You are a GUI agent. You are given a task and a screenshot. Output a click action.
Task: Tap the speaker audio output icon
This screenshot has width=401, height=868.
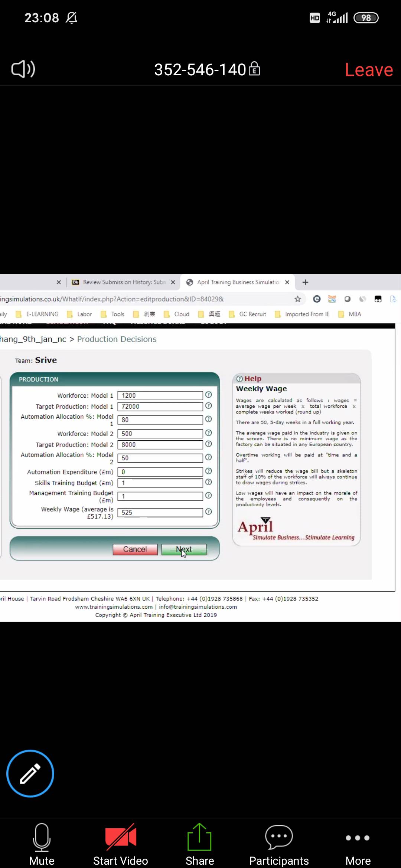coord(23,69)
